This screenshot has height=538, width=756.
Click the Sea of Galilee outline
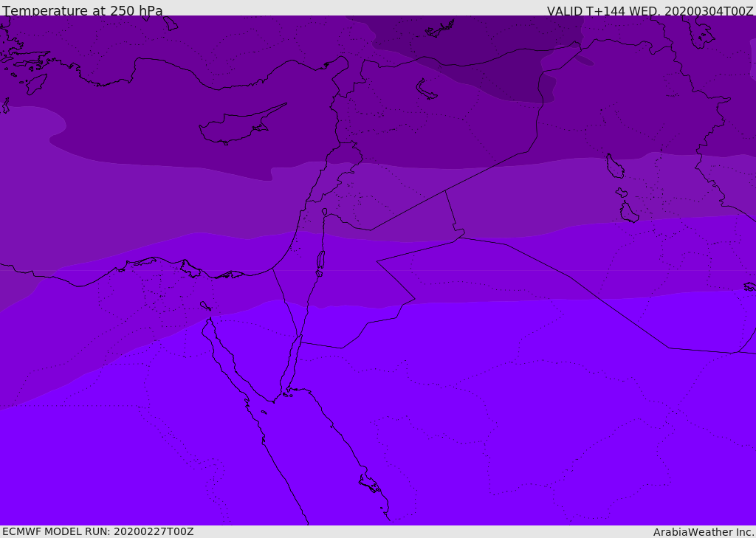(325, 212)
